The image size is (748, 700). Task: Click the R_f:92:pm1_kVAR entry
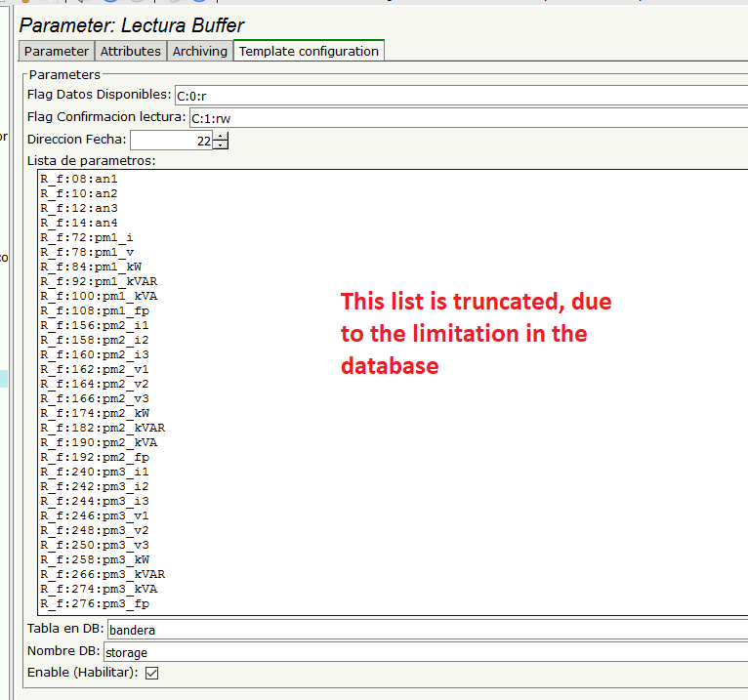98,282
